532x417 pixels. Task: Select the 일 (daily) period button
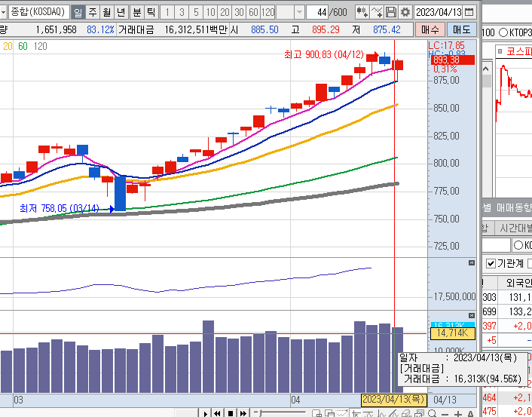78,12
